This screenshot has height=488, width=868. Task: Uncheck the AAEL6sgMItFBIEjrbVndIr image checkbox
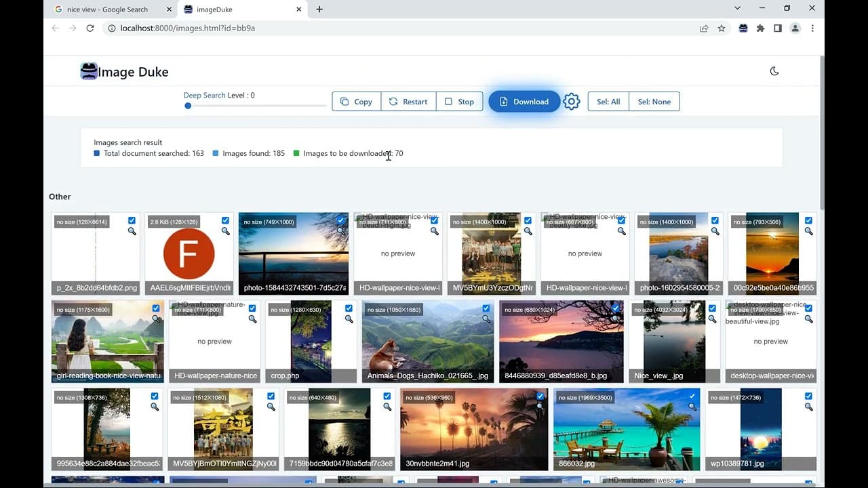pyautogui.click(x=225, y=220)
